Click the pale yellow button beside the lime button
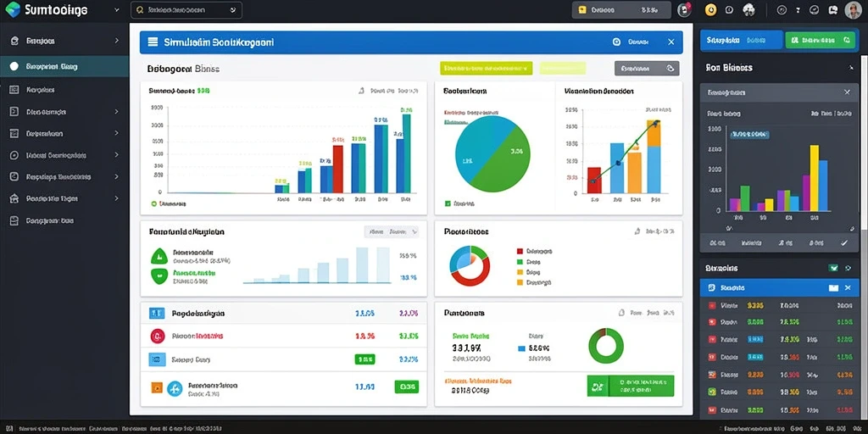This screenshot has height=434, width=868. [563, 68]
